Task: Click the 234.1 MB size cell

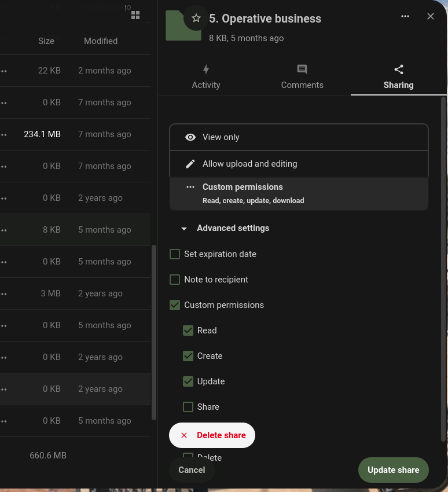Action: point(42,134)
